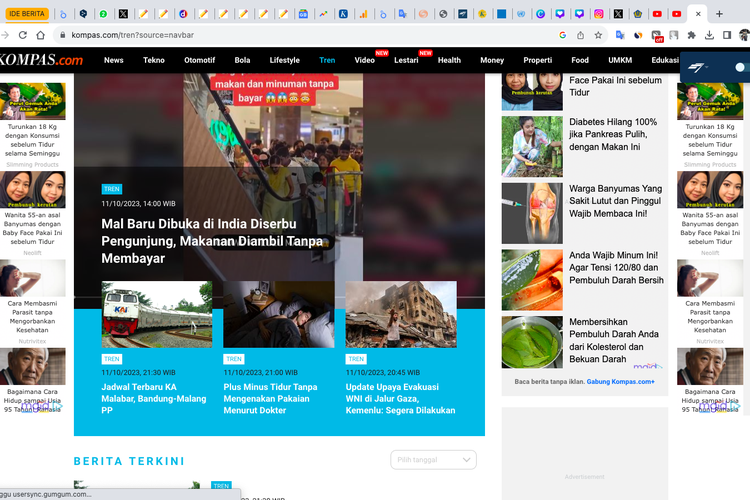Image resolution: width=750 pixels, height=500 pixels.
Task: Click the Google icon in address bar
Action: [x=561, y=34]
